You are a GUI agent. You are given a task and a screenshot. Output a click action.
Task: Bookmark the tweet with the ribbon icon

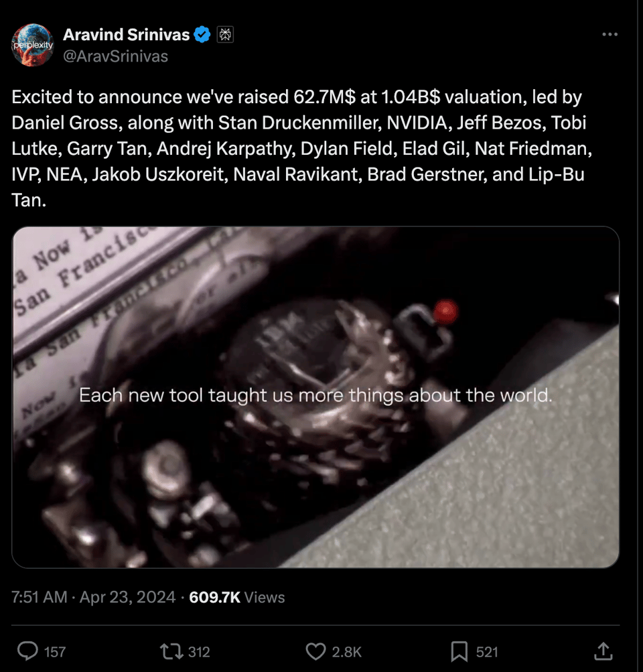459,651
